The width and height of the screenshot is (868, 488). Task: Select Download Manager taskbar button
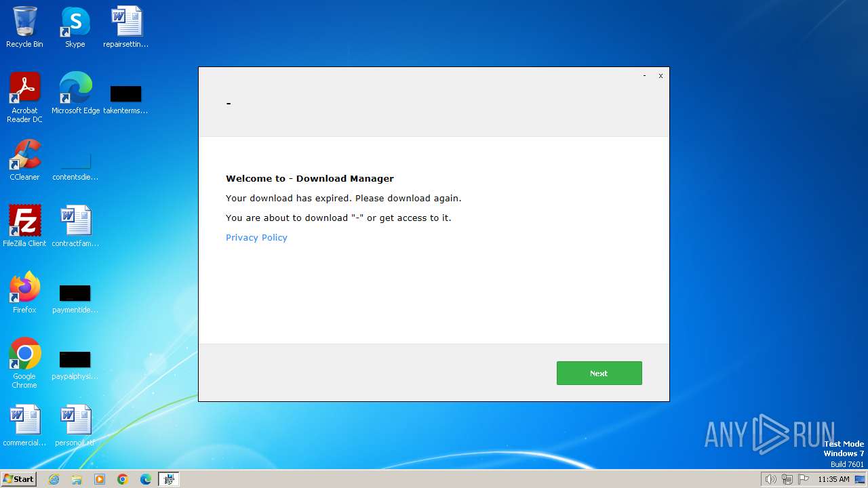coord(169,479)
